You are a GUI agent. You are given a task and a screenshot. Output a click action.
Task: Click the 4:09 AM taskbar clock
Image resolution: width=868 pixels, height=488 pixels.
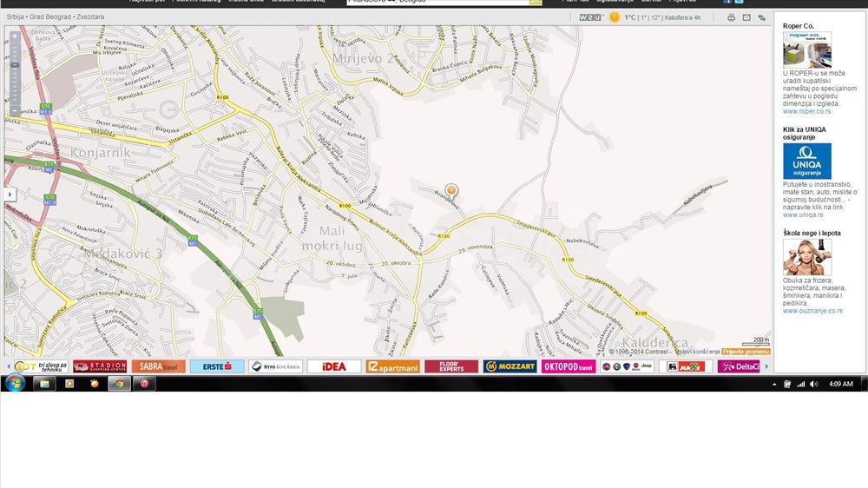coord(841,384)
